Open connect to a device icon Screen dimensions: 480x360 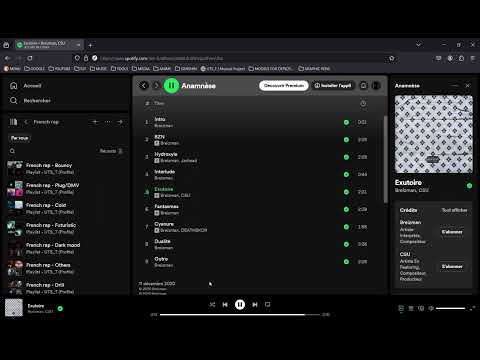[421, 308]
